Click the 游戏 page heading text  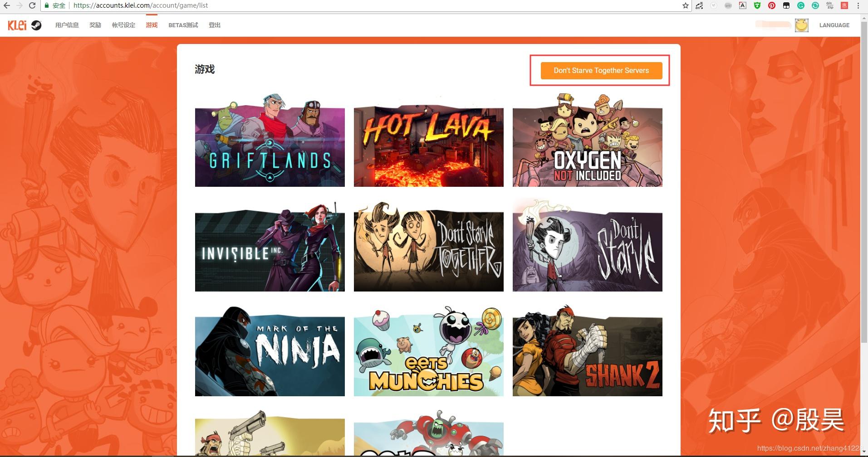(x=205, y=69)
